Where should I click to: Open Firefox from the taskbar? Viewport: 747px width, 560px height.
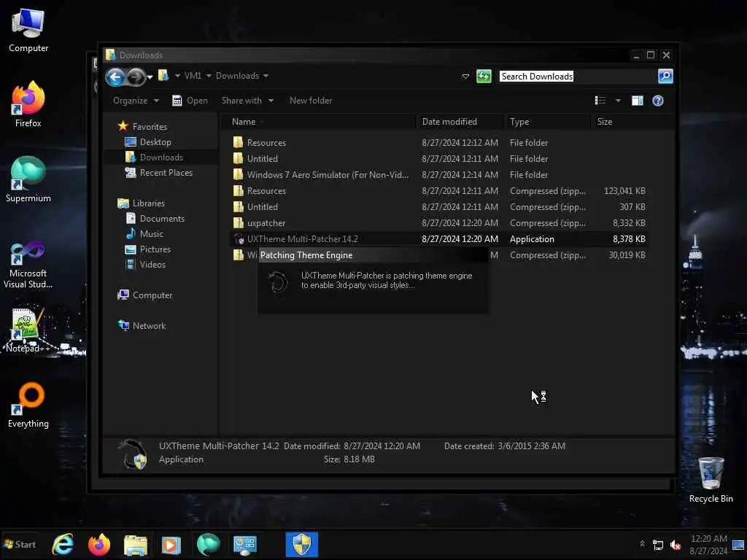pyautogui.click(x=99, y=544)
